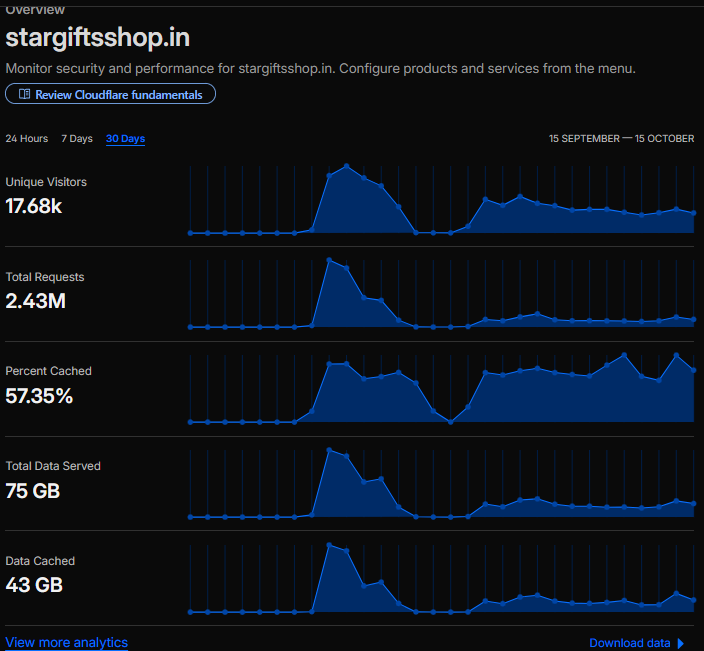Click the arrow icon beside Download data
Screen dimensions: 704x651
tap(681, 643)
